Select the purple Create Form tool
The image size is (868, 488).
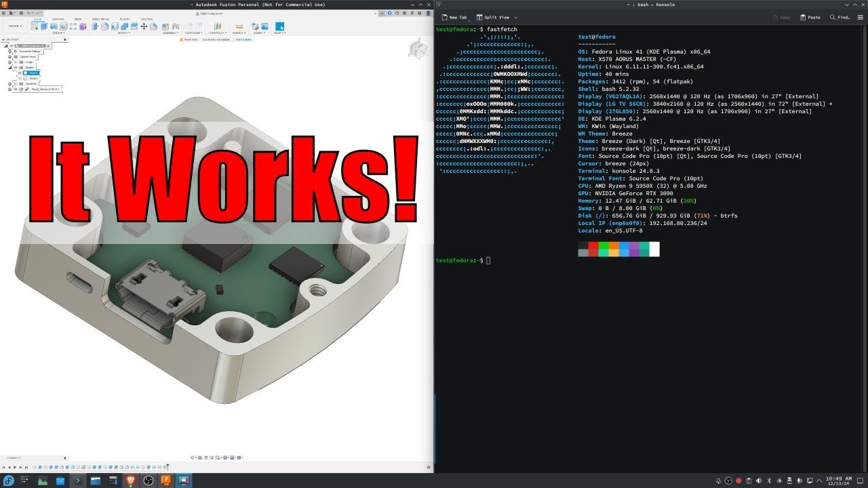click(83, 26)
